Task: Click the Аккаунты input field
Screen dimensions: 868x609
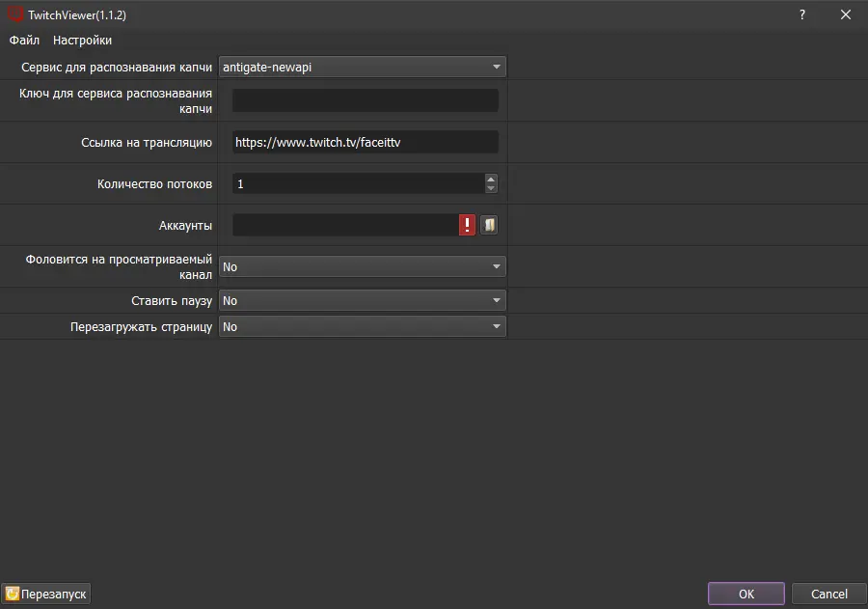Action: pos(346,225)
